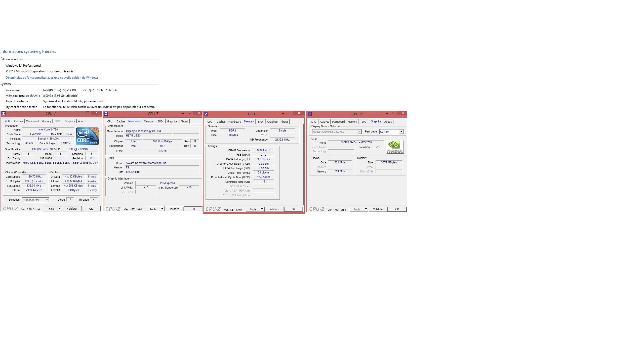Click the CPU-Z title icon in first window
This screenshot has width=644, height=362.
click(x=4, y=113)
